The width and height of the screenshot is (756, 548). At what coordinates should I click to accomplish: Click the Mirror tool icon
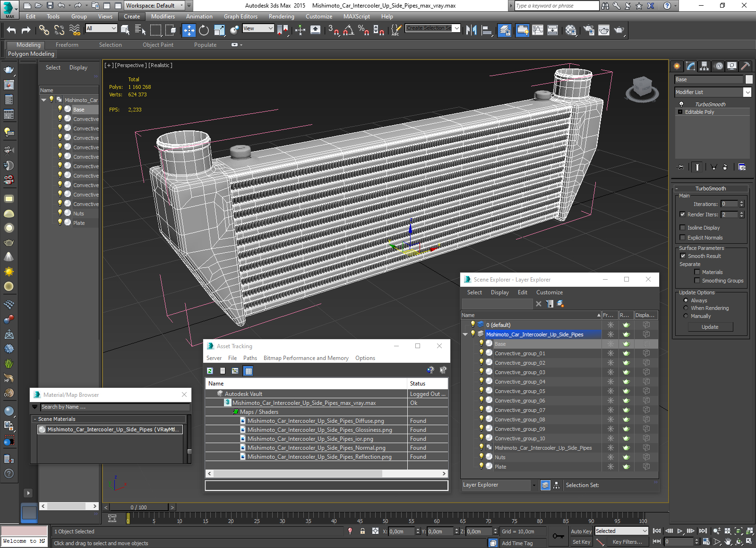(471, 30)
